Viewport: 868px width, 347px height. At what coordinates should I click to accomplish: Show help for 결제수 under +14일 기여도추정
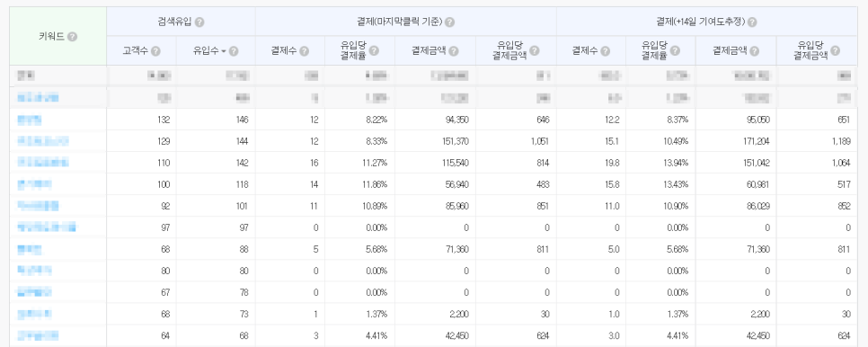(605, 51)
